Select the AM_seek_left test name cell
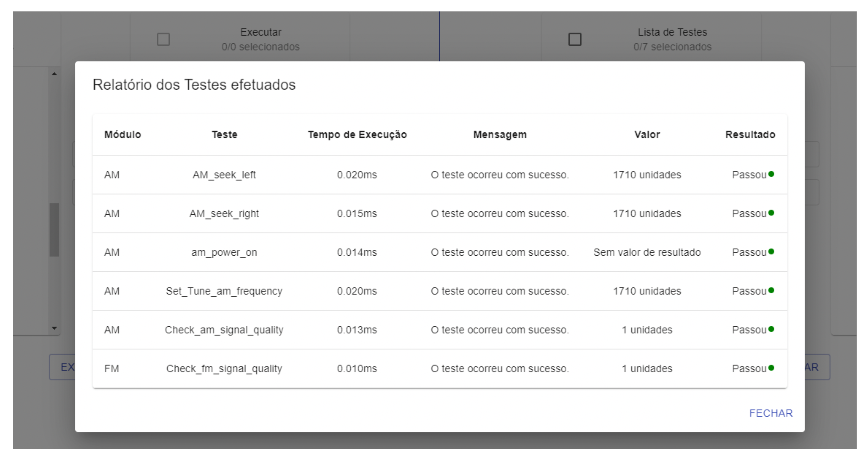The height and width of the screenshot is (459, 868). (224, 174)
